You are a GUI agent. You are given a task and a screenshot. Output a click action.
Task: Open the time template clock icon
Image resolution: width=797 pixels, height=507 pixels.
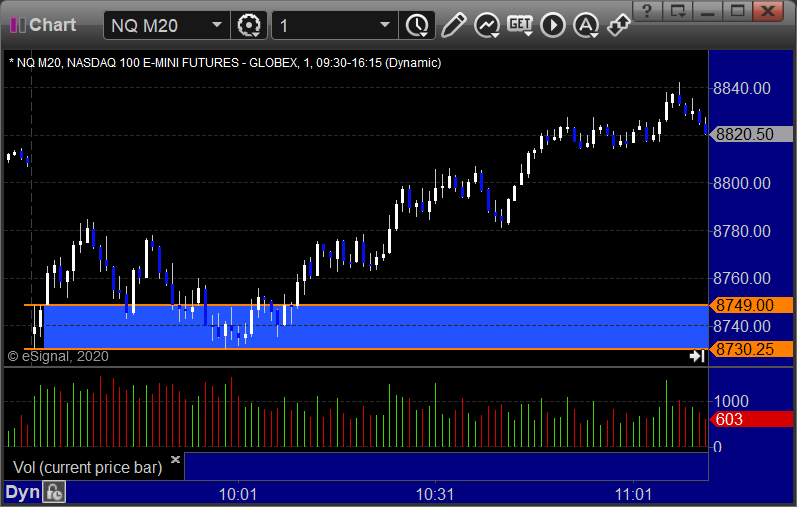[417, 25]
